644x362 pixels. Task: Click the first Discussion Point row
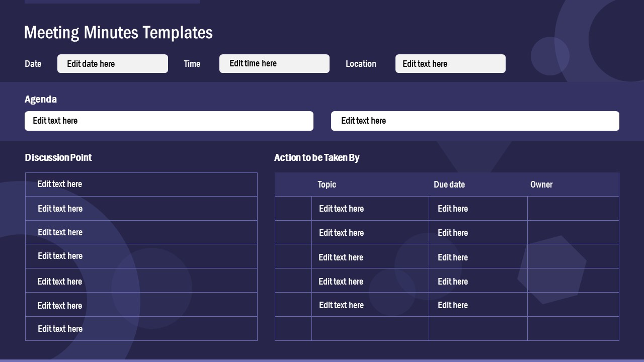141,184
